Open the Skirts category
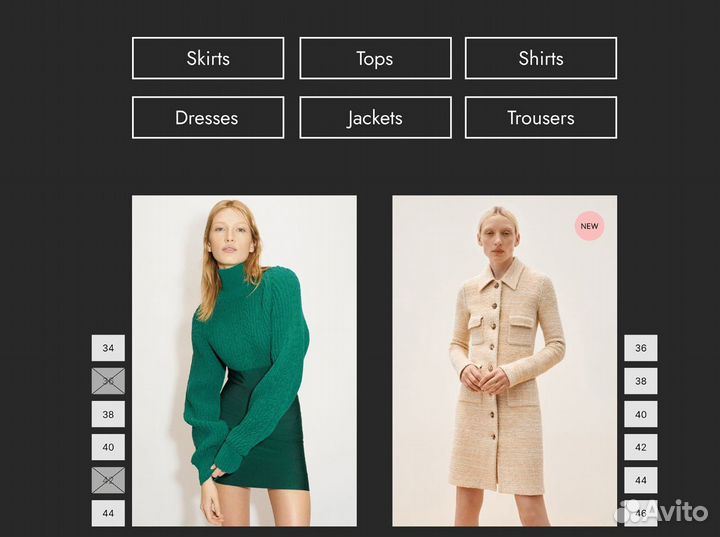The image size is (720, 537). click(x=208, y=58)
